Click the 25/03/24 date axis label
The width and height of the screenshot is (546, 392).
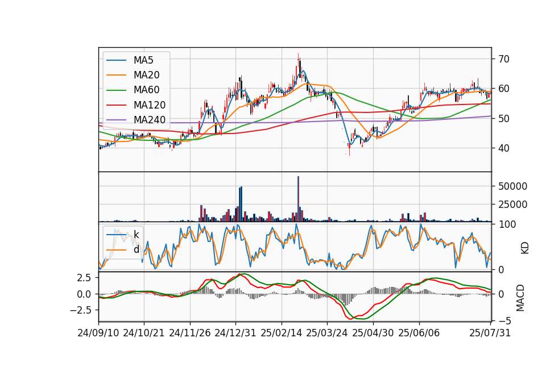pyautogui.click(x=327, y=333)
